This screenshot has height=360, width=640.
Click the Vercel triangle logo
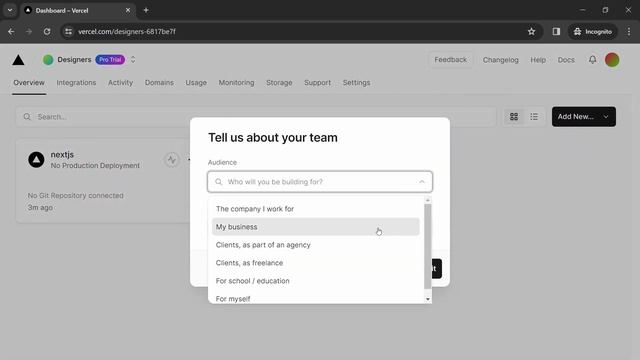coord(18,60)
